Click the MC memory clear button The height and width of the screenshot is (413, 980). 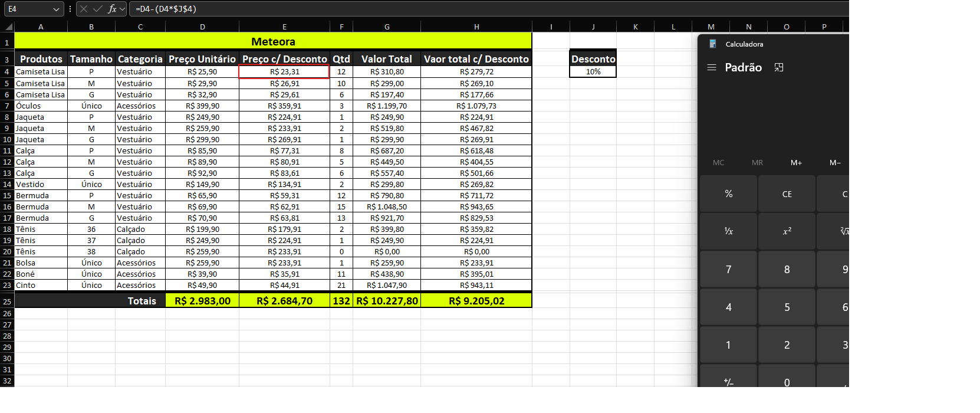click(x=719, y=162)
